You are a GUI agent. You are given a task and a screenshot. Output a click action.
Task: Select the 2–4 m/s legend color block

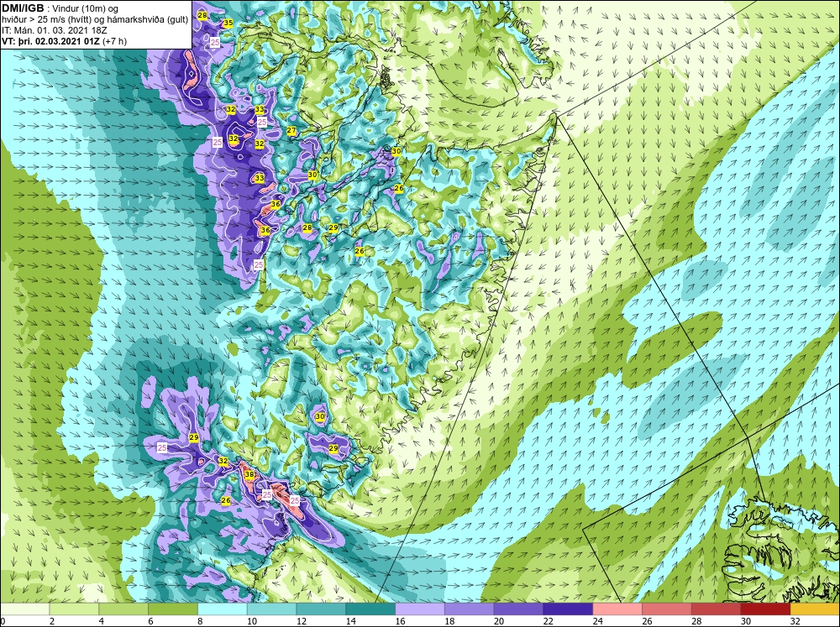coord(74,609)
